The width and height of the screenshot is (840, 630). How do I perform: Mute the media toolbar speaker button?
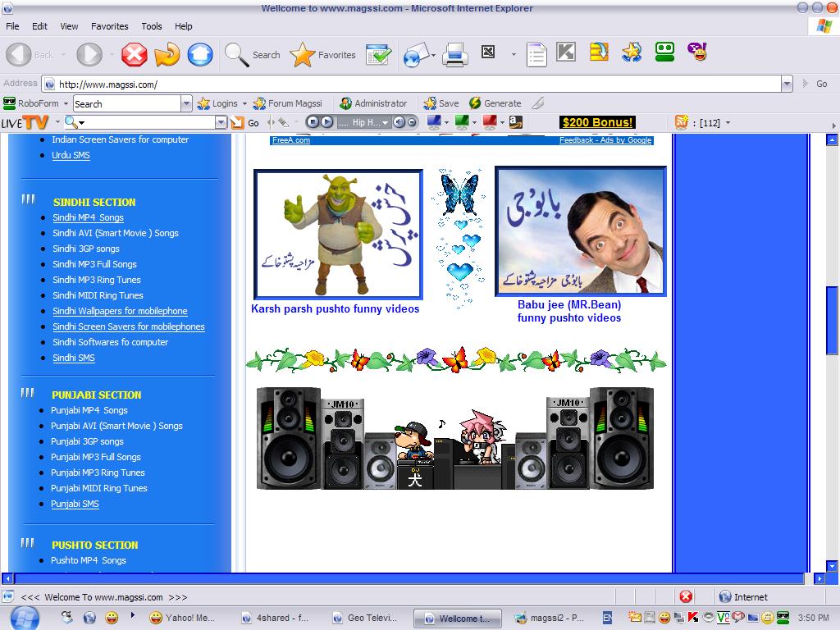click(399, 122)
